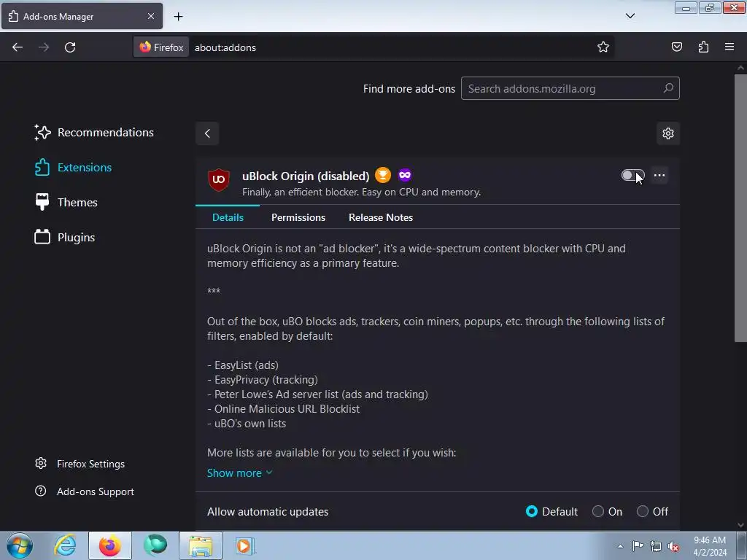The height and width of the screenshot is (560, 747).
Task: Click the purple private browsing mask badge
Action: point(405,175)
